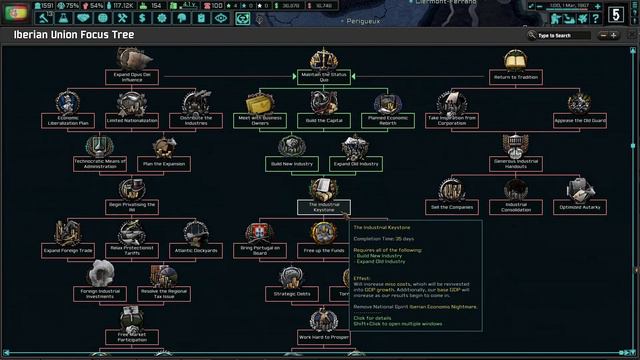
Task: Click the speed 5 pause box
Action: tap(616, 15)
